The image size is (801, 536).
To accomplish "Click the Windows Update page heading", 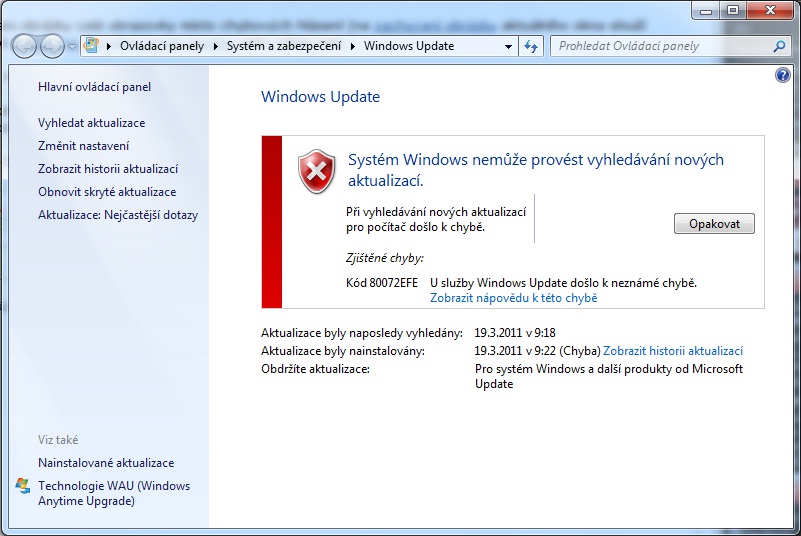I will tap(320, 97).
